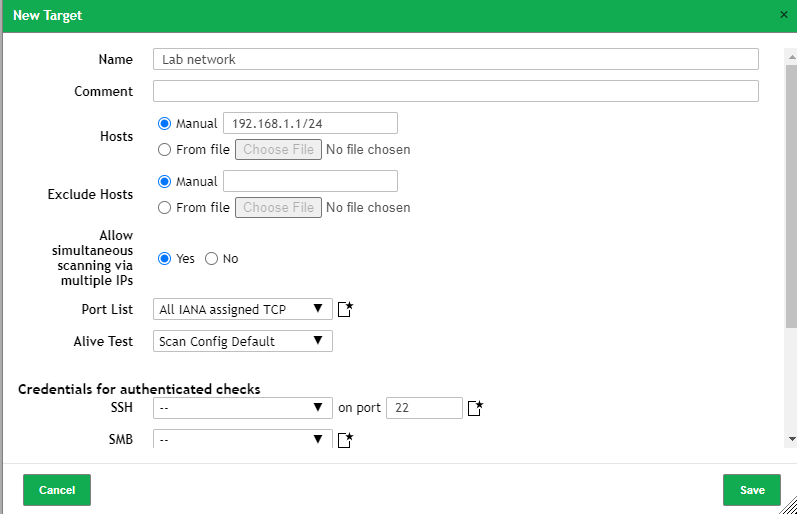Image resolution: width=797 pixels, height=514 pixels.
Task: Open the SSH credential dropdown
Action: 243,408
